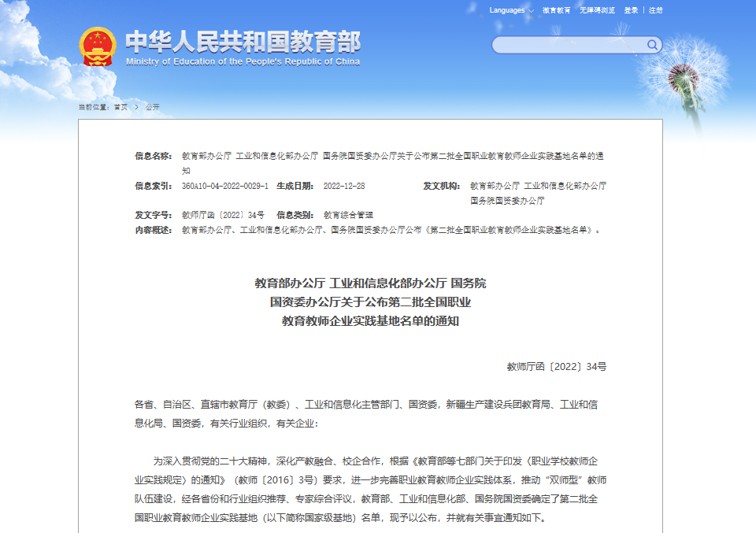Screen dimensions: 756x533
Task: Go to 首页 in the breadcrumb
Action: [x=120, y=107]
